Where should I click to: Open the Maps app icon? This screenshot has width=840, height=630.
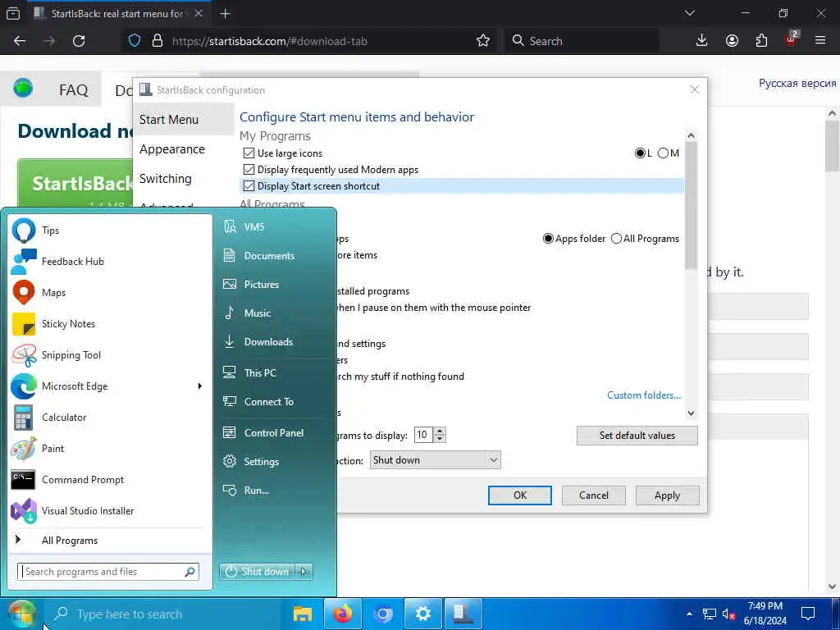coord(24,293)
